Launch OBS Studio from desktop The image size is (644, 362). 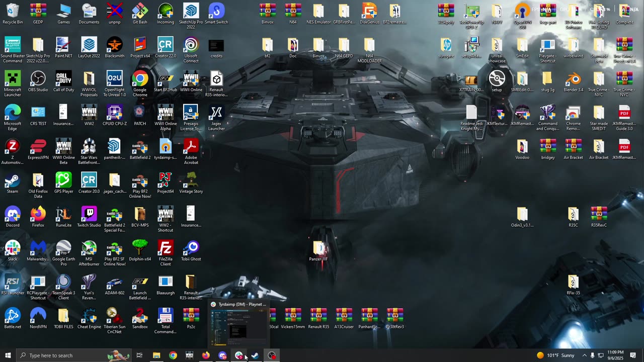38,81
